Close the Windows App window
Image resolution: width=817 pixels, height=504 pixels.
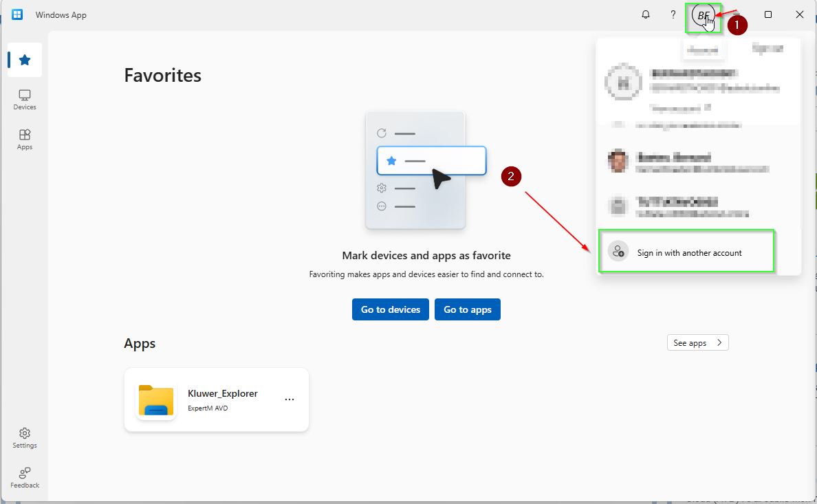tap(799, 14)
